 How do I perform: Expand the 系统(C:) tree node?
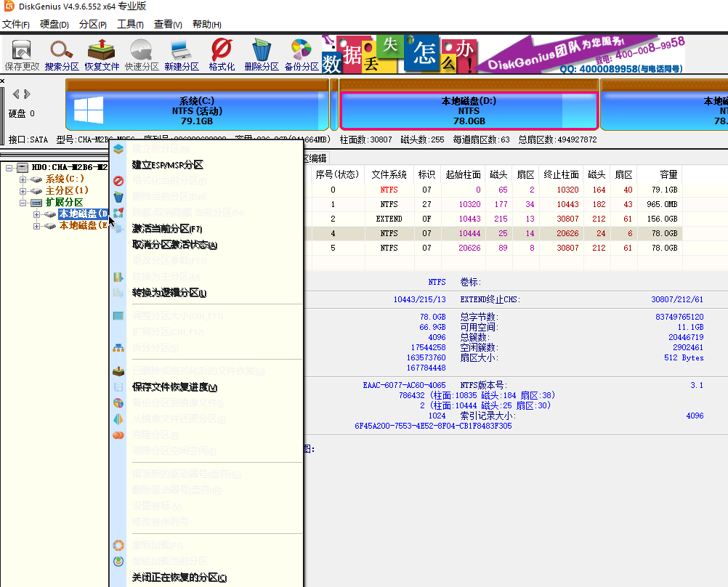[23, 179]
